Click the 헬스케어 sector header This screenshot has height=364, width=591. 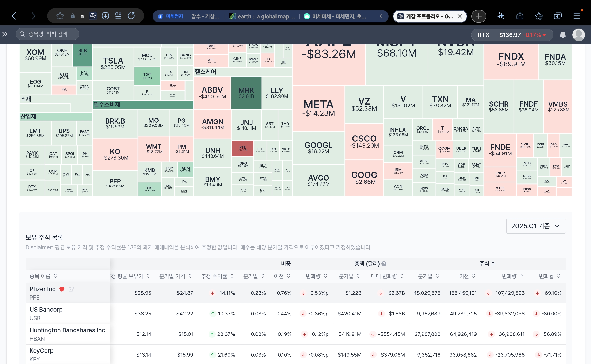pos(243,72)
